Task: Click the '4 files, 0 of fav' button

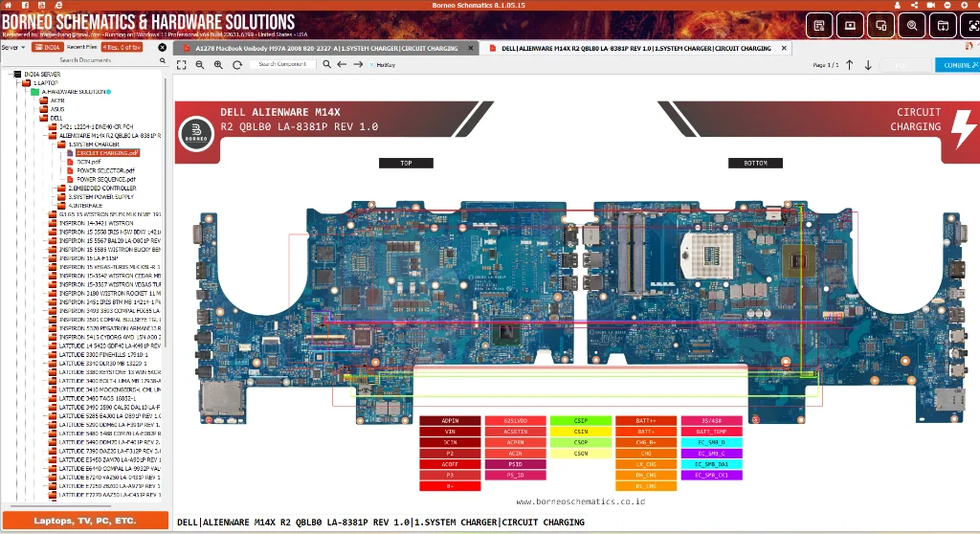Action: tap(122, 47)
